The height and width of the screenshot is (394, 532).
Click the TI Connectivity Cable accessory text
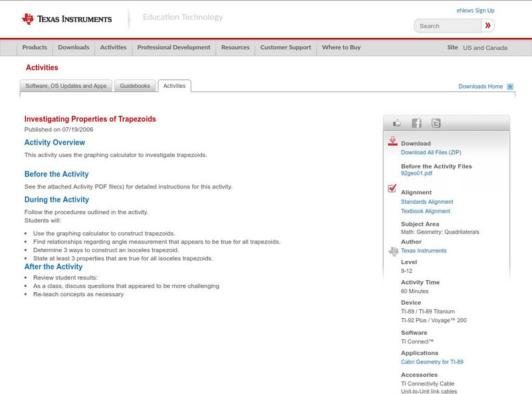(428, 384)
